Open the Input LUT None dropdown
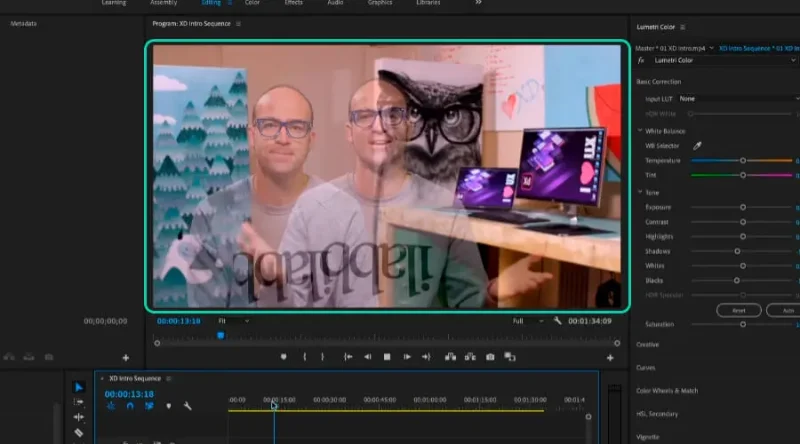 738,98
